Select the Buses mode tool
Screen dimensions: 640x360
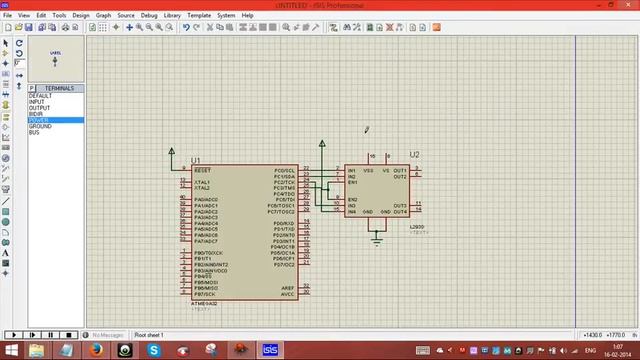[6, 94]
